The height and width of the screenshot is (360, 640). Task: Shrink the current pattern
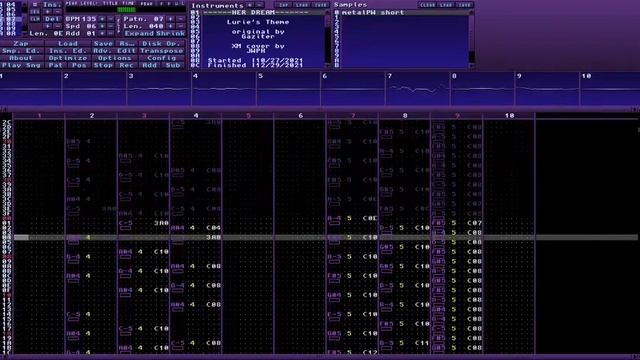click(x=171, y=33)
